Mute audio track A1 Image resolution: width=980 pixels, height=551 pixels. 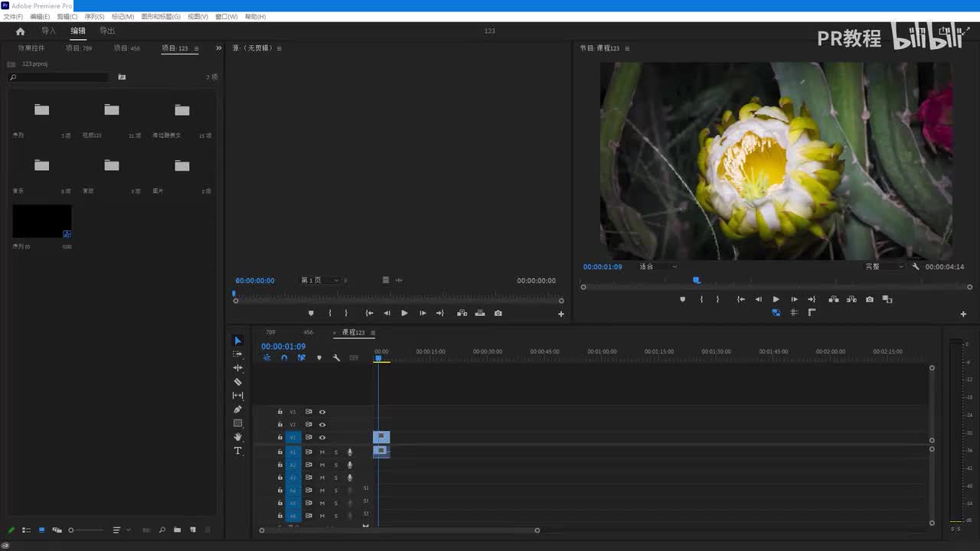point(322,452)
